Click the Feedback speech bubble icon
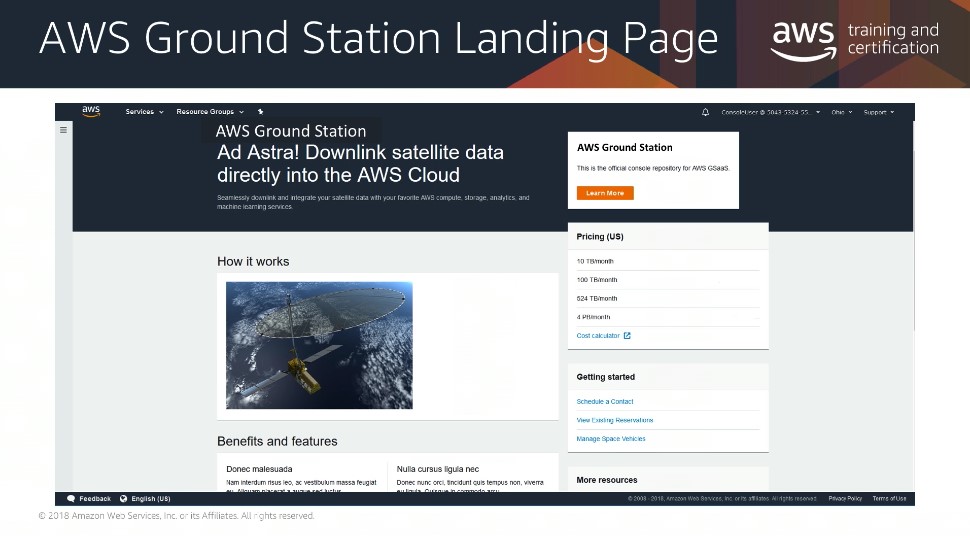 [x=71, y=499]
